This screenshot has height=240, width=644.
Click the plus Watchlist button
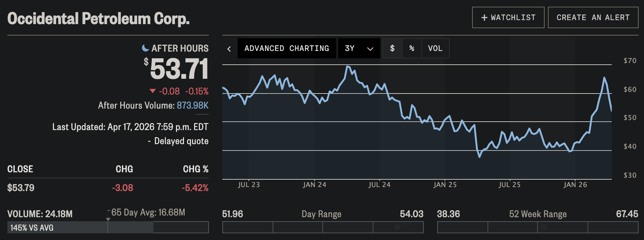(x=508, y=17)
